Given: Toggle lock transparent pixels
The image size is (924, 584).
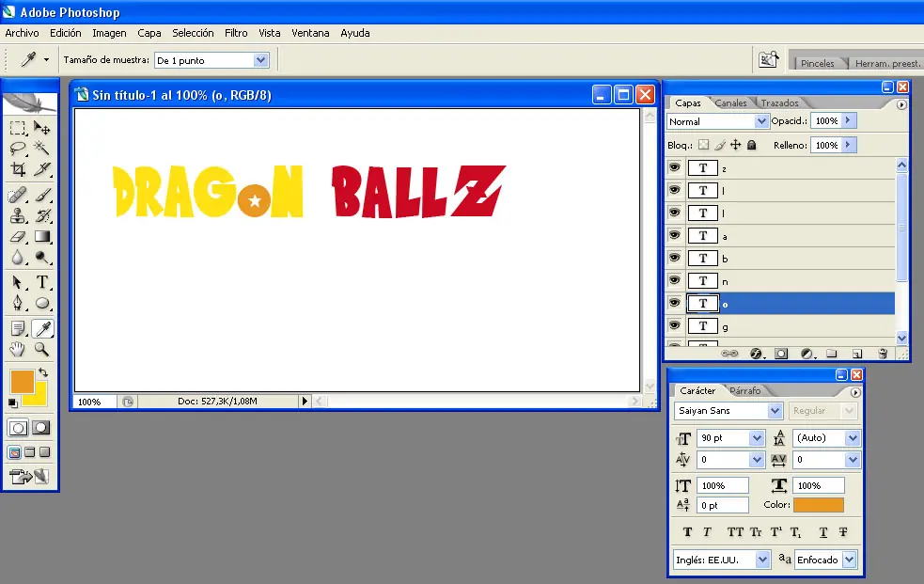Looking at the screenshot, I should (703, 145).
